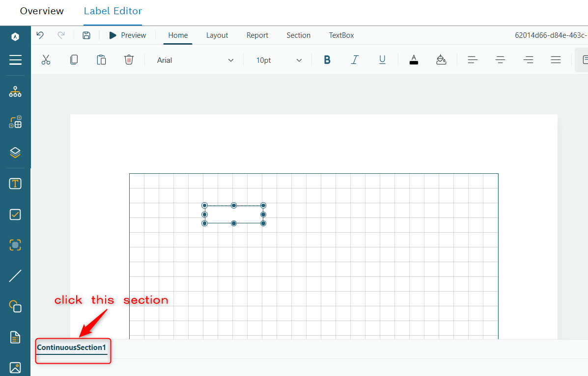
Task: Select the TextBox tool in sidebar
Action: (15, 184)
